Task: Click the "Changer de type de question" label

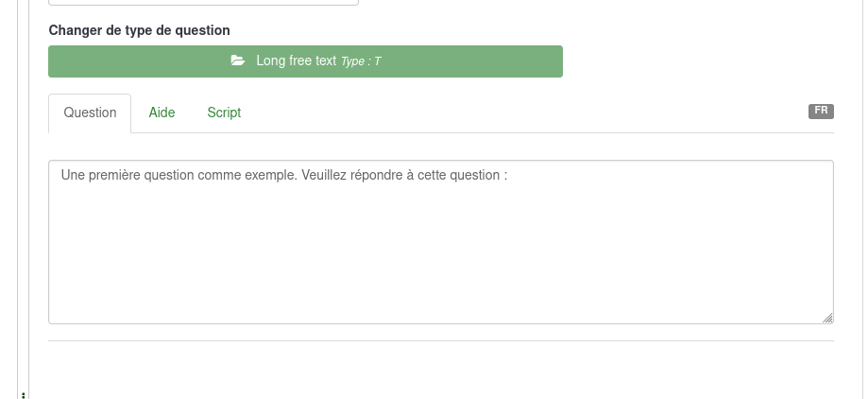Action: [x=139, y=30]
